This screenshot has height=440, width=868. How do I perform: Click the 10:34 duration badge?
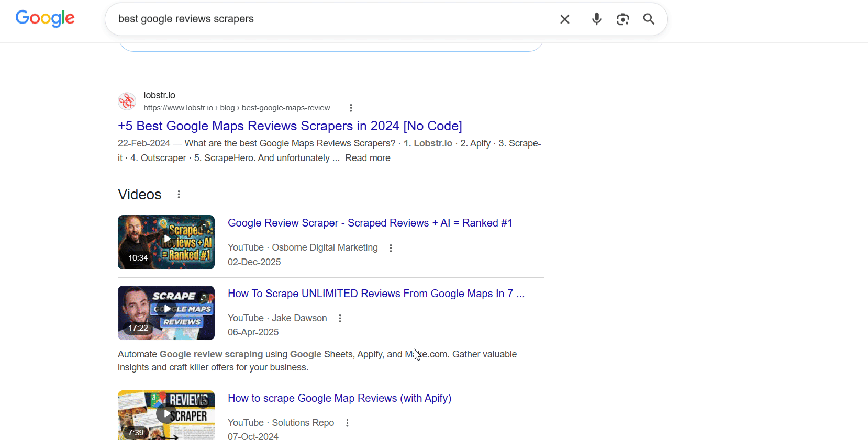[138, 258]
